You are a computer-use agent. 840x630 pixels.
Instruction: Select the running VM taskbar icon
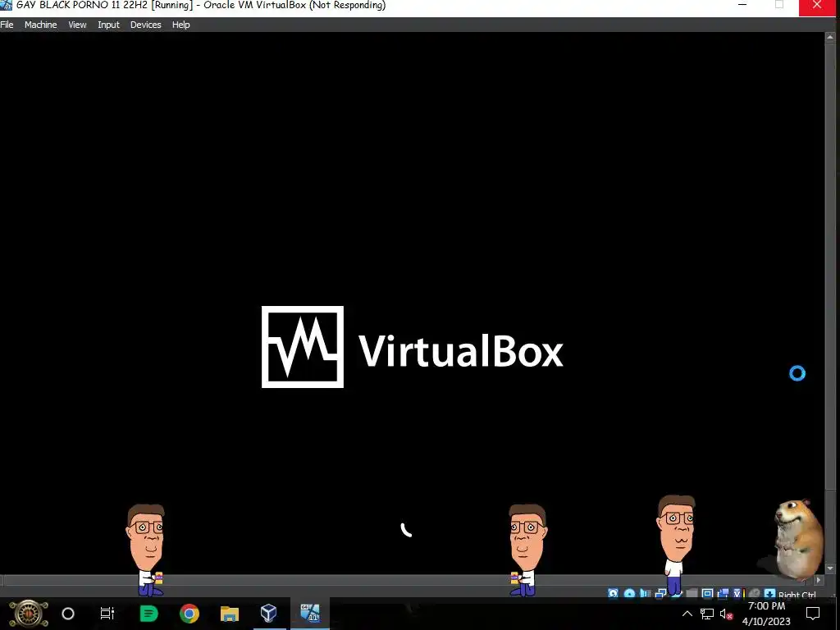click(x=309, y=614)
